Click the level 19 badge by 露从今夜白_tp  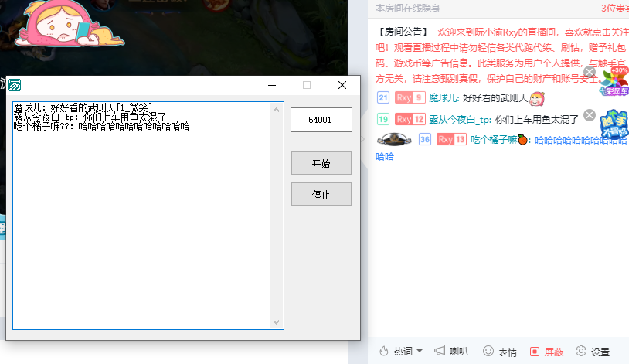coord(383,119)
